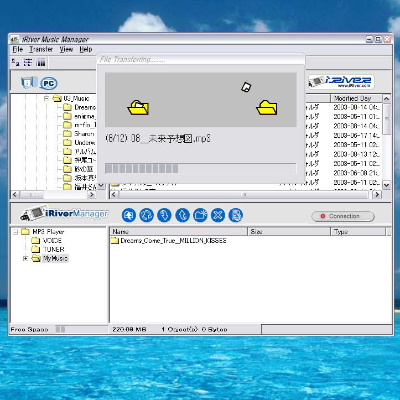The image size is (400, 400).
Task: Click the document icon at the end of the iRiverManager toolbar
Action: [236, 215]
